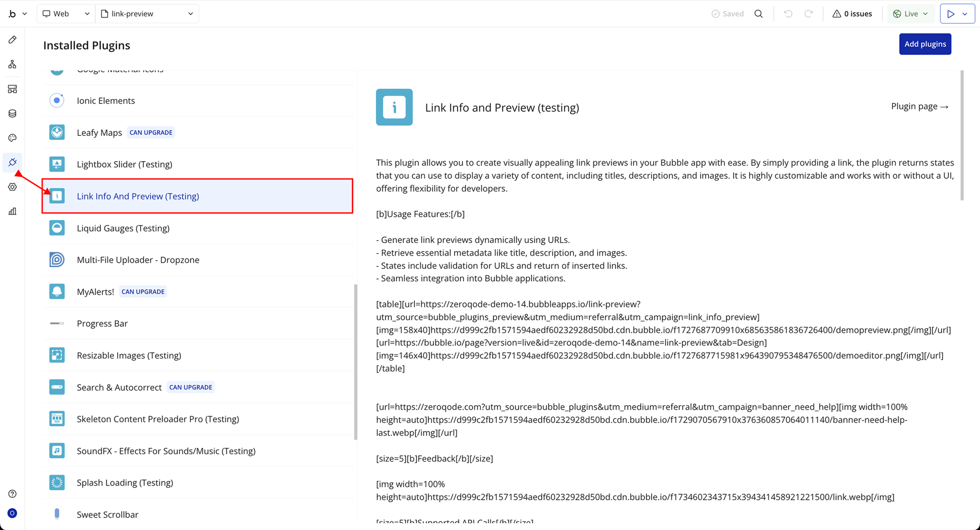This screenshot has width=980, height=530.
Task: Open the link-preview page selector dropdown
Action: (147, 14)
